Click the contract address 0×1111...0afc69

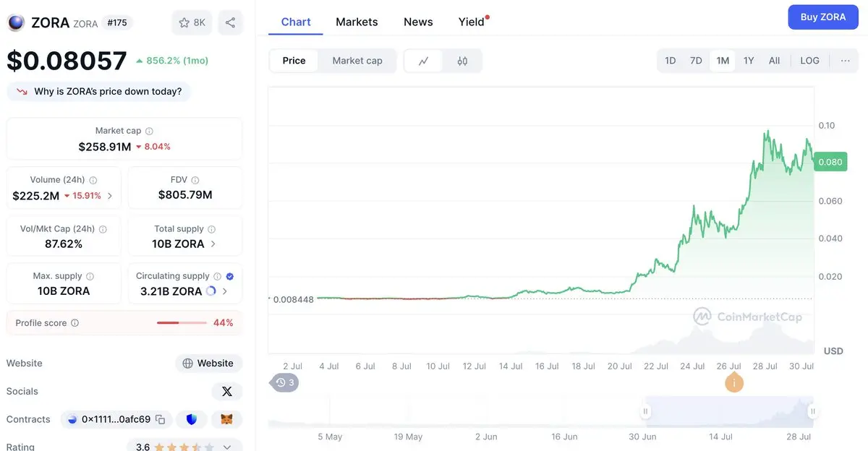coord(116,419)
